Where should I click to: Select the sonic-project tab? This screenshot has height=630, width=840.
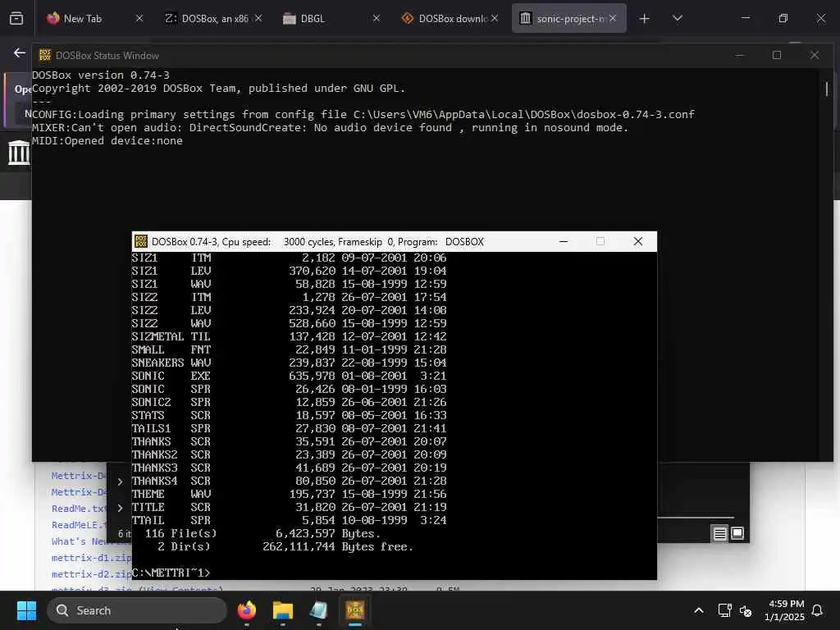point(569,18)
